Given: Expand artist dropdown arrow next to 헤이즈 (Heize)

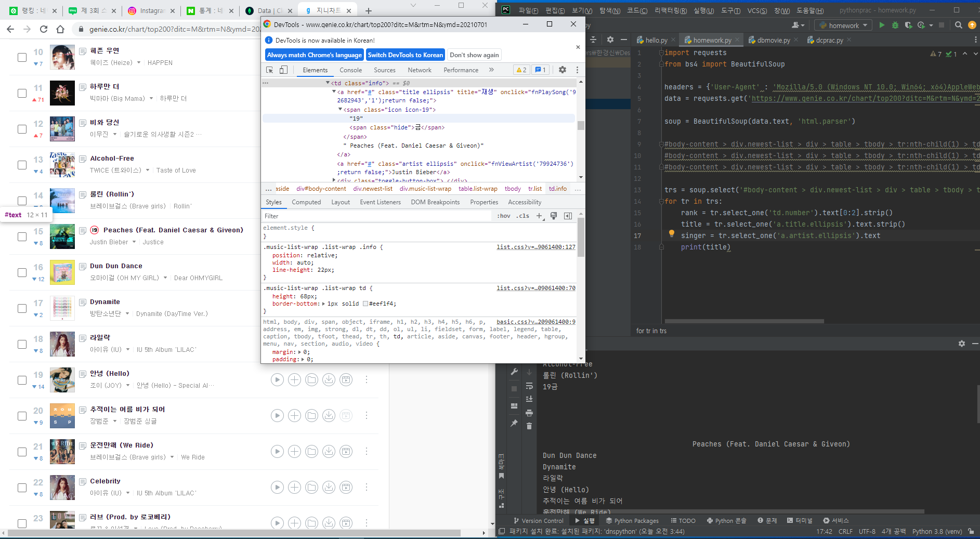Looking at the screenshot, I should [x=139, y=62].
